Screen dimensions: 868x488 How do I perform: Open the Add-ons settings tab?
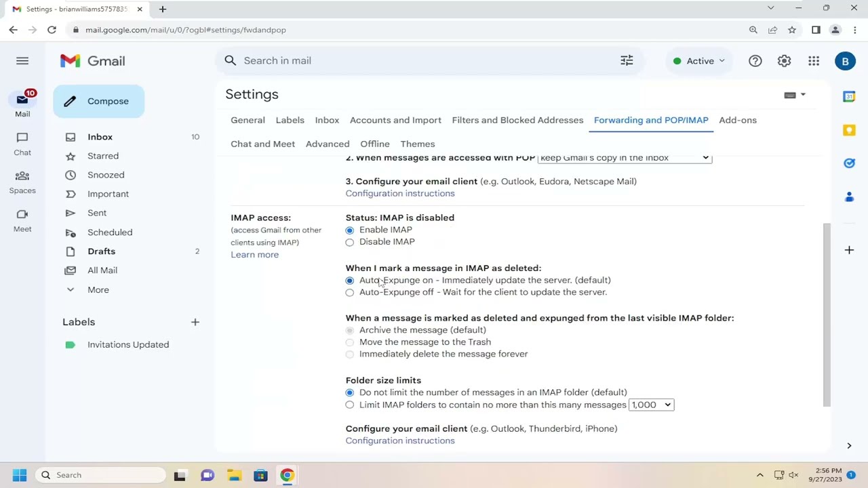(738, 120)
